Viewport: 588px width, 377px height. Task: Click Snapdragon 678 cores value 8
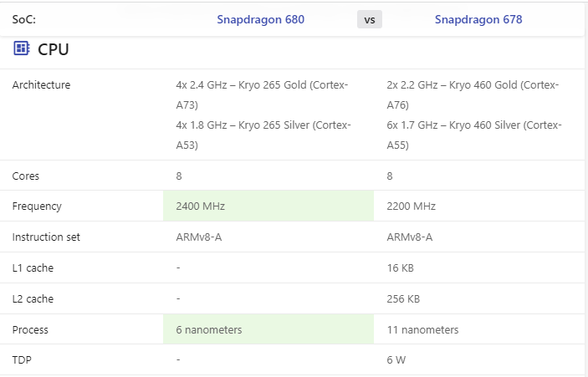coord(390,176)
